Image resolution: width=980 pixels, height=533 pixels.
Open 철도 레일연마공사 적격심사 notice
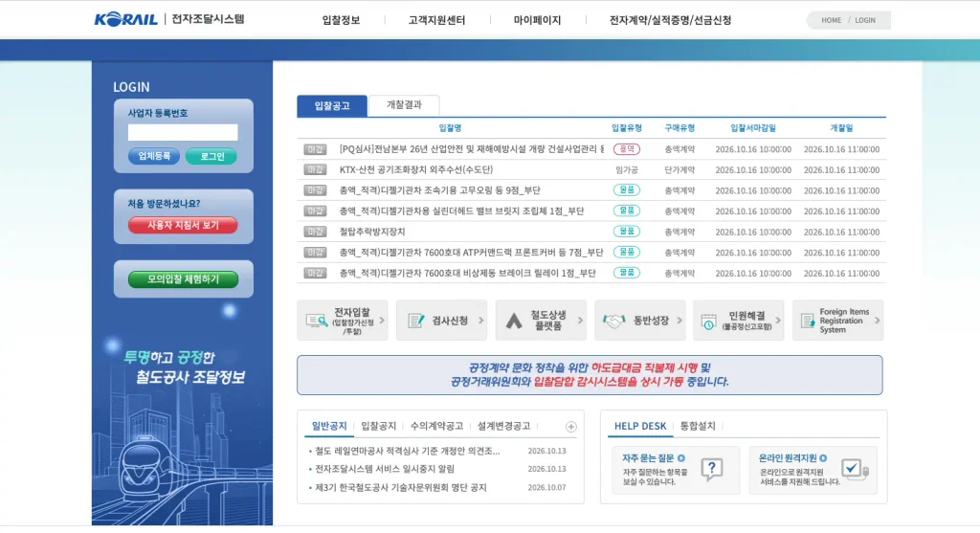407,451
